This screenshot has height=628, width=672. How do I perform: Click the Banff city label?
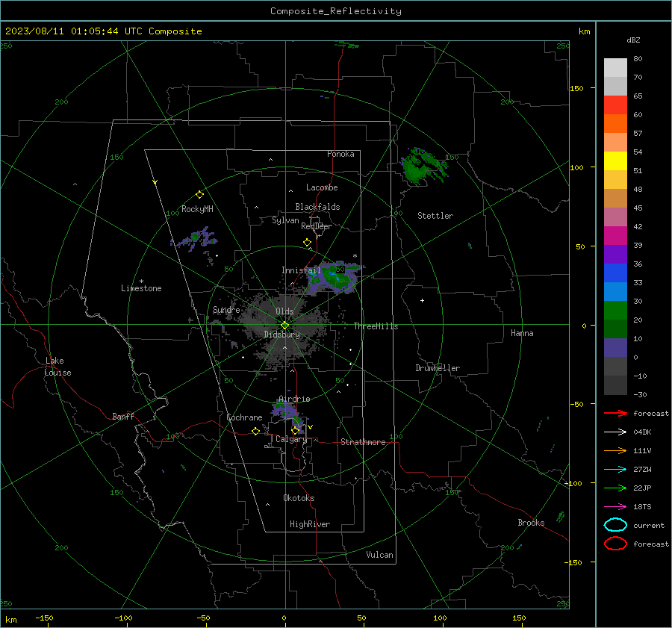123,416
